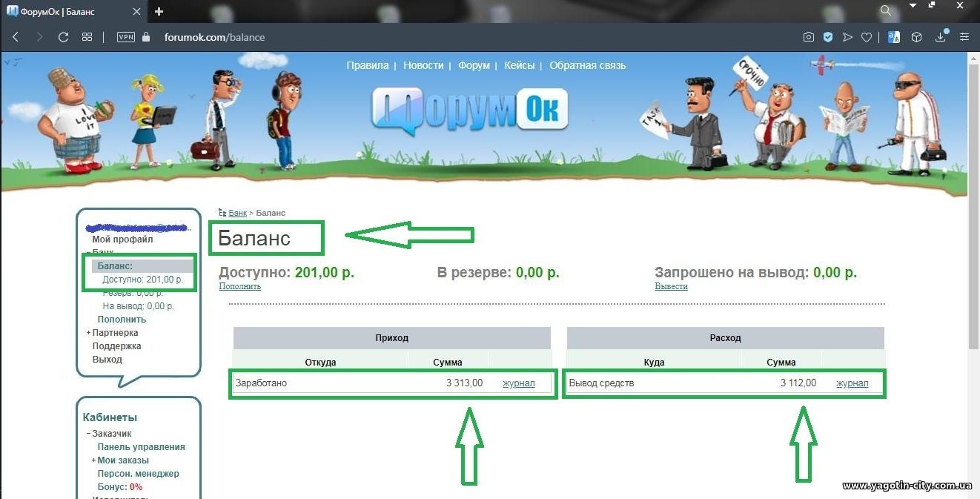Click the padlock site security icon

click(146, 37)
